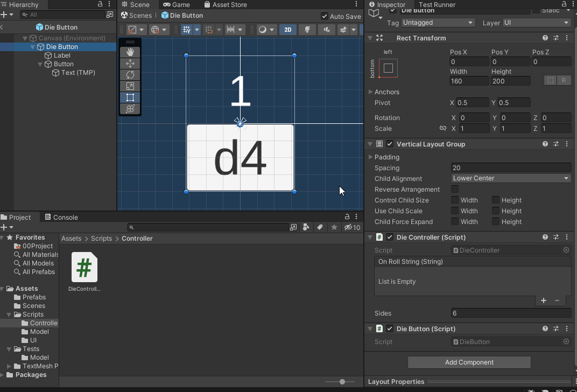Click the Width field showing 160

[469, 81]
